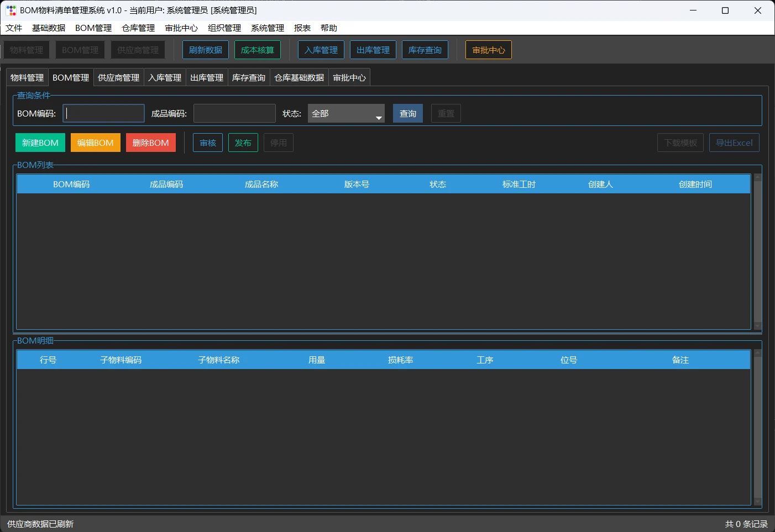775x532 pixels.
Task: Open the 系统管理 menu
Action: [x=268, y=28]
